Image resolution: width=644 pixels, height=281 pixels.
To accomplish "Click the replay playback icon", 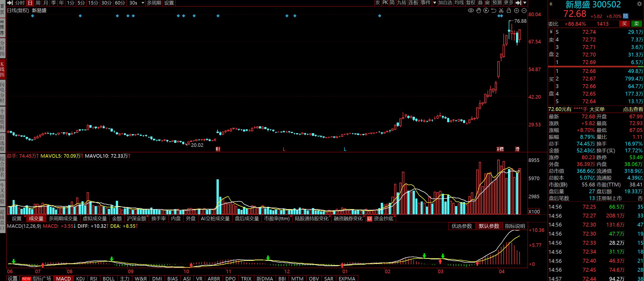I will coord(486,11).
